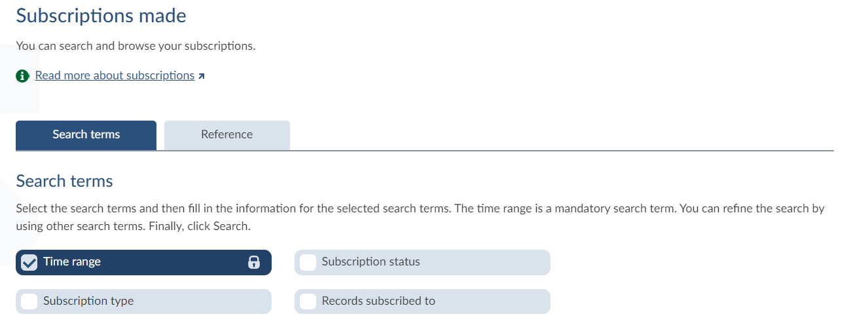Screen dimensions: 868x331
Task: Click the green info icon beside Read more
Action: pyautogui.click(x=23, y=76)
